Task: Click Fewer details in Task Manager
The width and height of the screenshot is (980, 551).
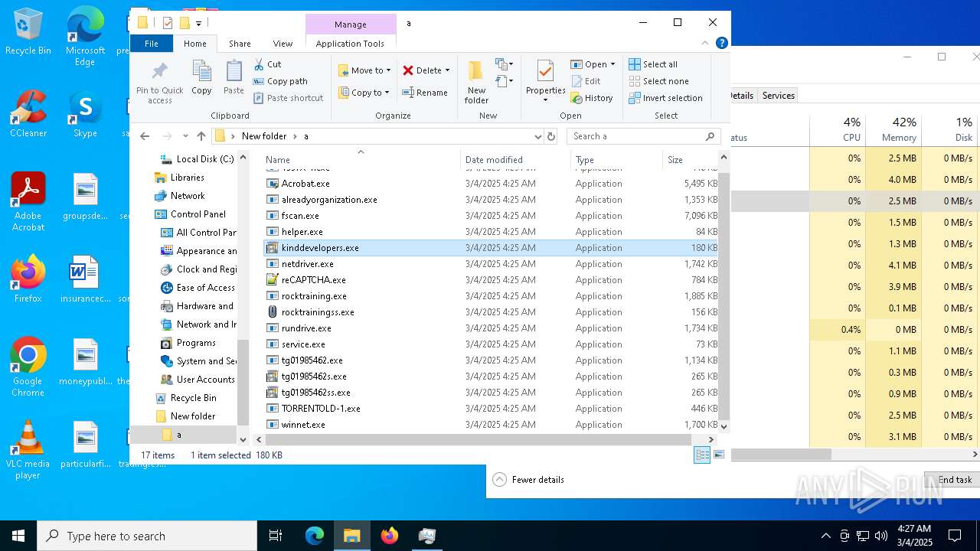Action: [x=529, y=480]
